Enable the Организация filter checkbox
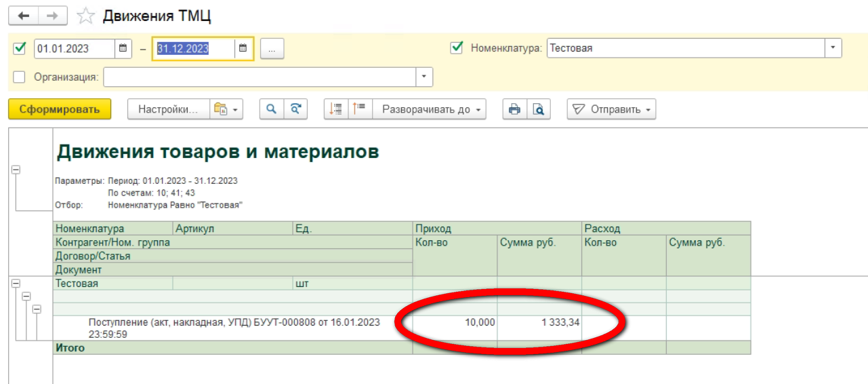The height and width of the screenshot is (384, 868). tap(20, 77)
